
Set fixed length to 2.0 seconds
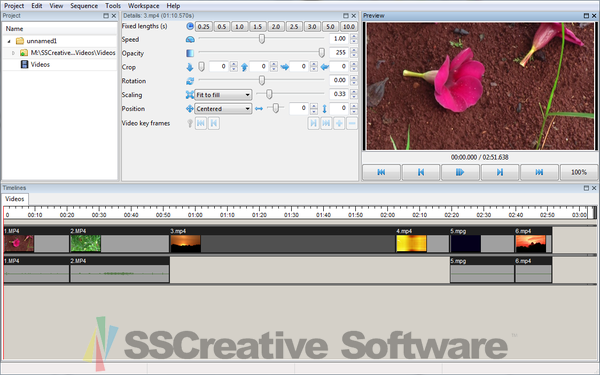[276, 26]
